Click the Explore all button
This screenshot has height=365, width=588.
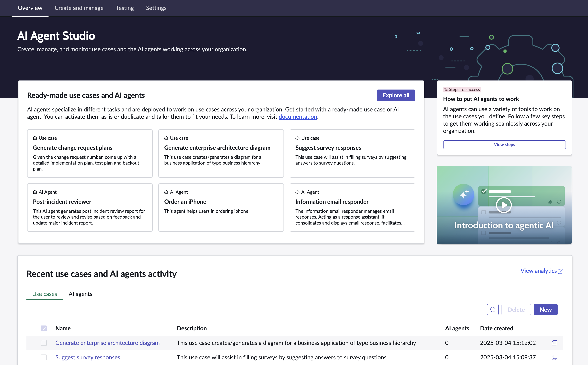point(396,95)
